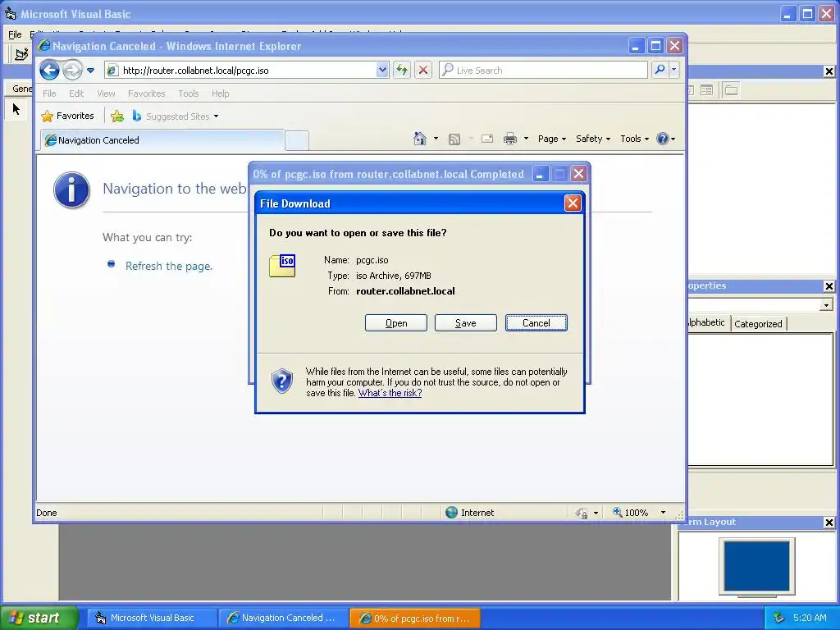Open the Page command menu
This screenshot has width=840, height=630.
(552, 139)
